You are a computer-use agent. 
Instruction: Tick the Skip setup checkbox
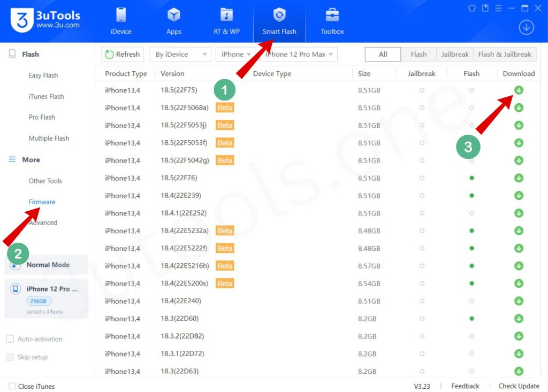pyautogui.click(x=10, y=357)
